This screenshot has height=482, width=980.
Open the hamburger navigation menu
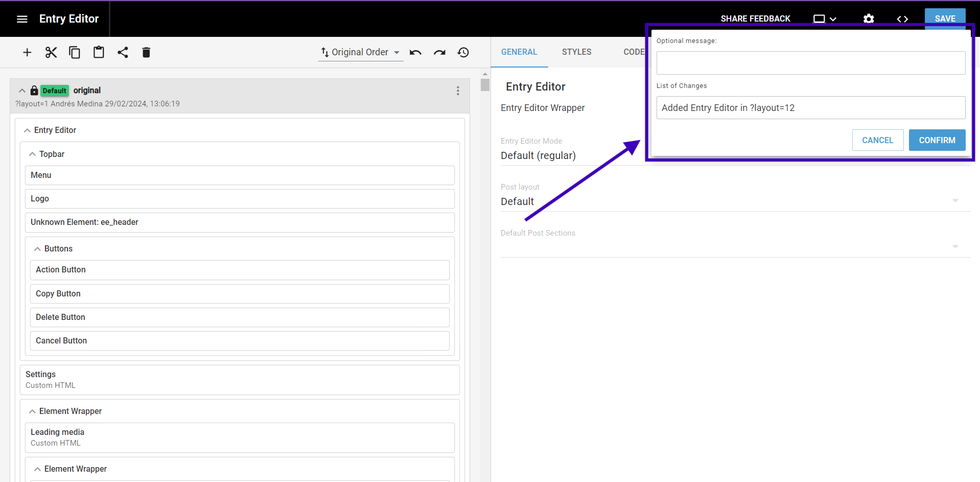(22, 19)
